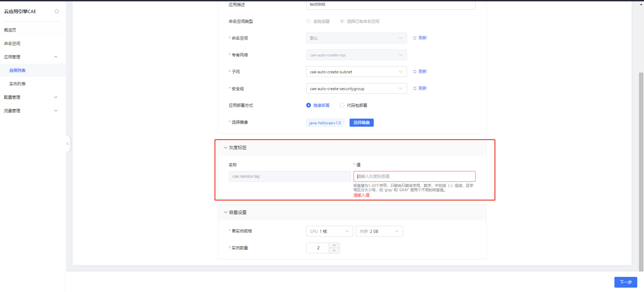Click the refresh icon next to 安全组
The width and height of the screenshot is (644, 292).
[x=415, y=88]
